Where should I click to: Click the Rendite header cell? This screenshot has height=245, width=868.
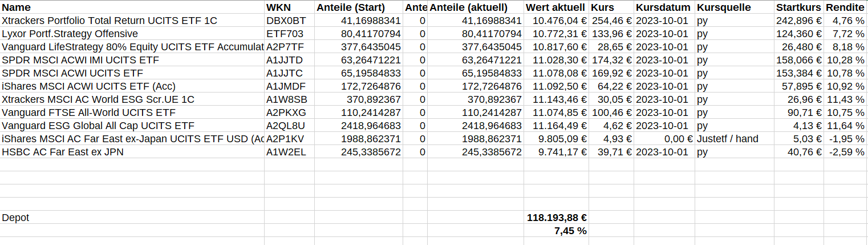tap(845, 7)
